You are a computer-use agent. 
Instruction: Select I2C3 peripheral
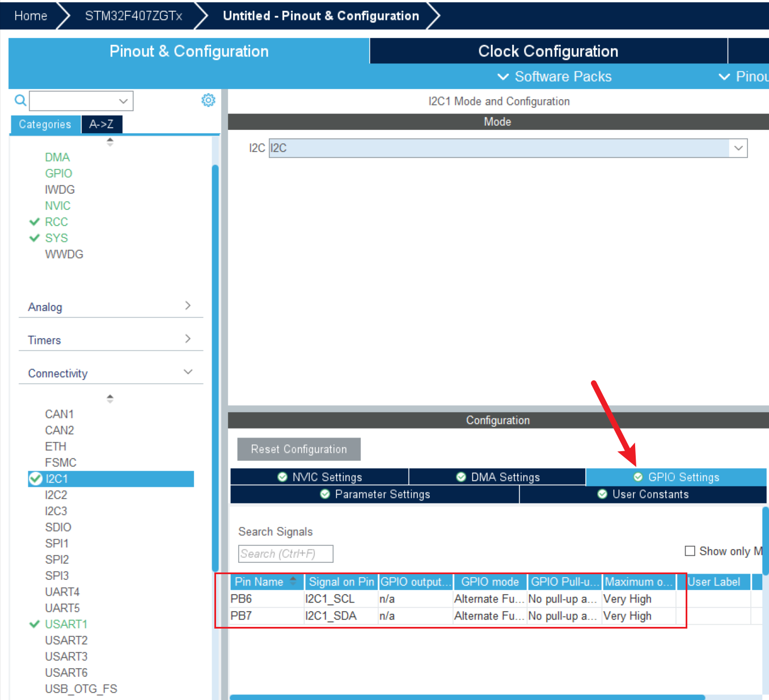point(56,511)
